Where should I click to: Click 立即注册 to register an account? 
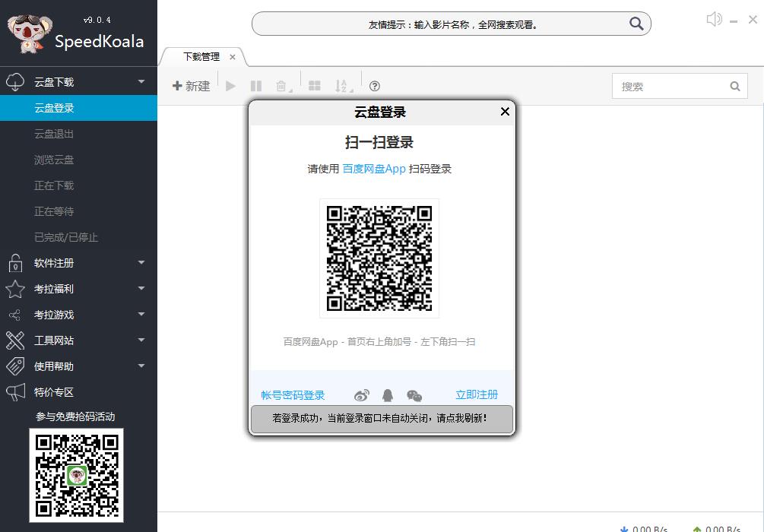477,394
